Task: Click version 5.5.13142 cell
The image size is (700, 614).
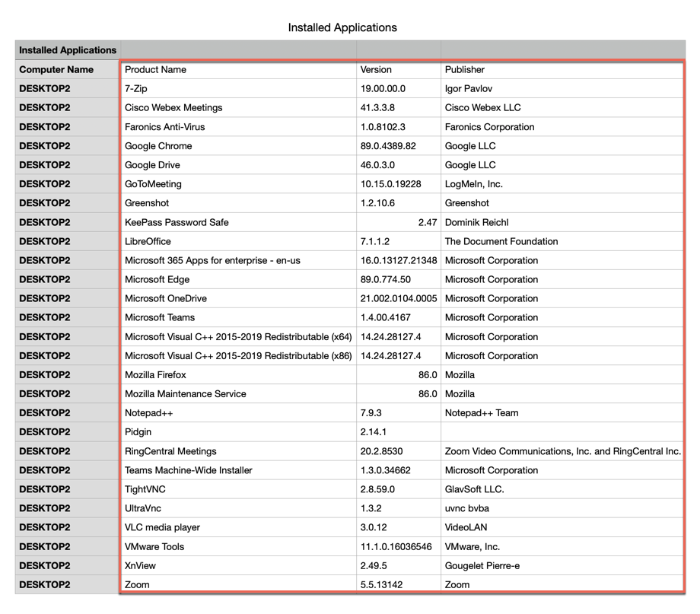Action: (399, 584)
